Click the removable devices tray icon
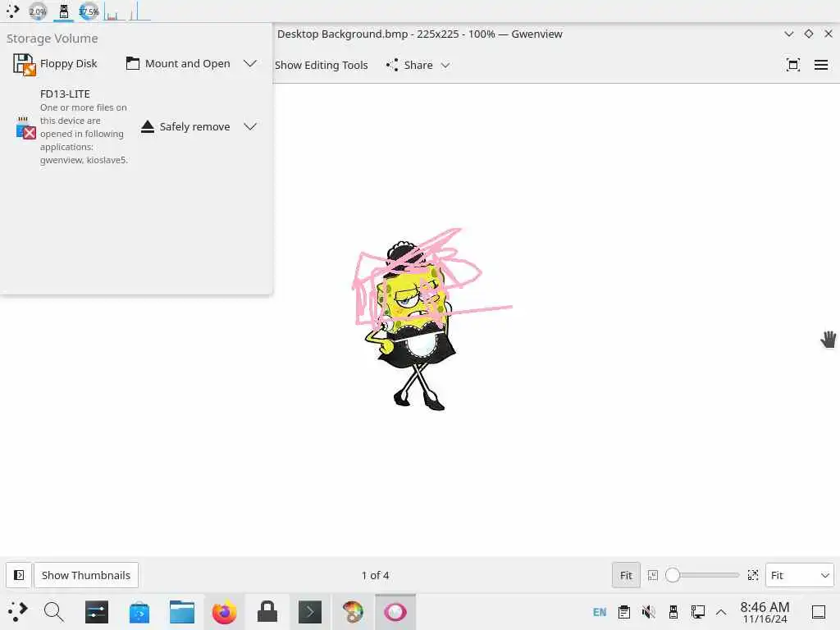 [x=673, y=612]
